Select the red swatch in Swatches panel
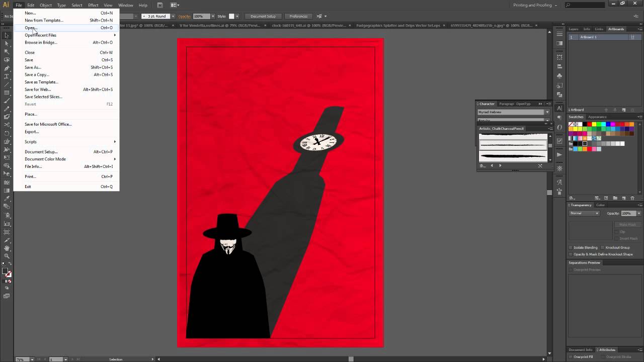The image size is (644, 362). [589, 124]
